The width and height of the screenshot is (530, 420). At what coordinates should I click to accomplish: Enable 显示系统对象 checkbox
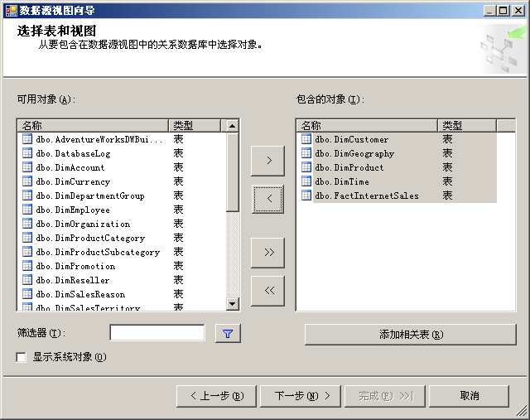click(x=21, y=357)
